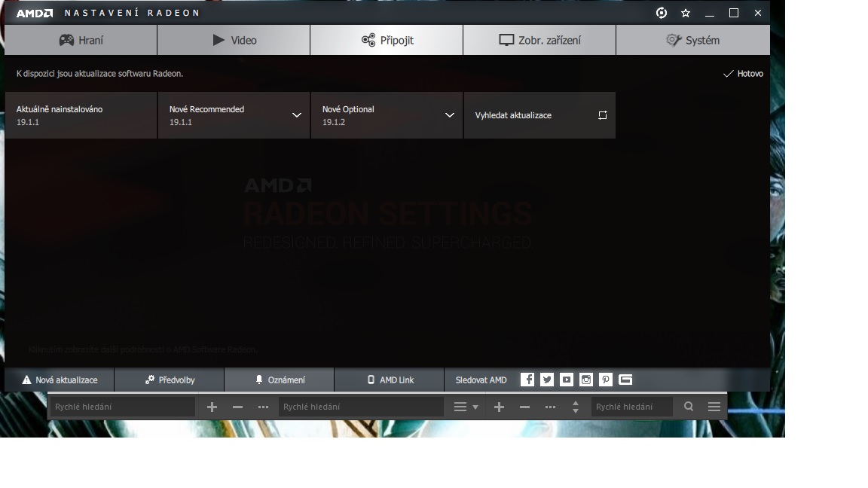Open Nová aktualizace in bottom bar
Viewport: 868px width, 488px height.
(60, 380)
